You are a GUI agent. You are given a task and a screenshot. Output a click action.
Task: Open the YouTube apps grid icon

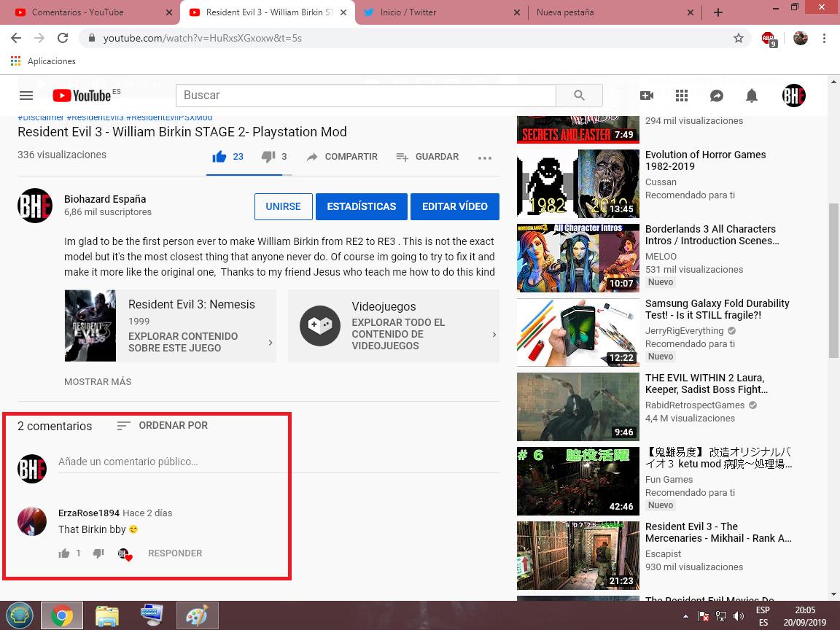682,96
